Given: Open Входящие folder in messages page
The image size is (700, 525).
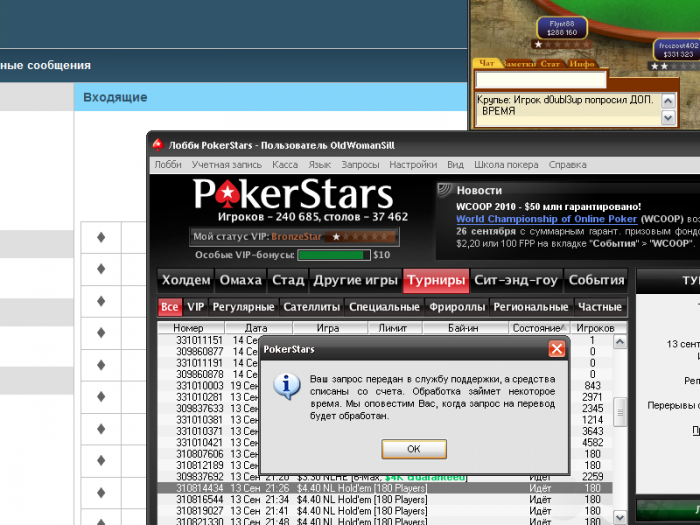Looking at the screenshot, I should (x=115, y=97).
